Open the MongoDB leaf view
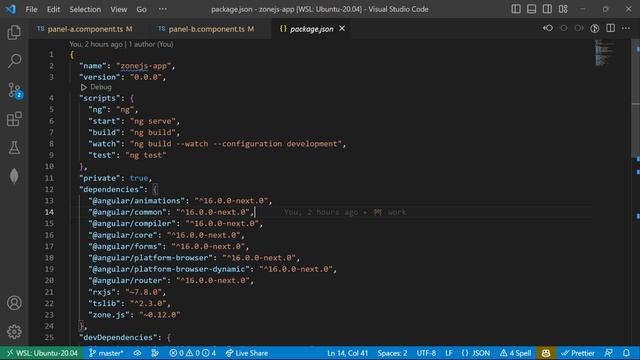 click(x=14, y=176)
